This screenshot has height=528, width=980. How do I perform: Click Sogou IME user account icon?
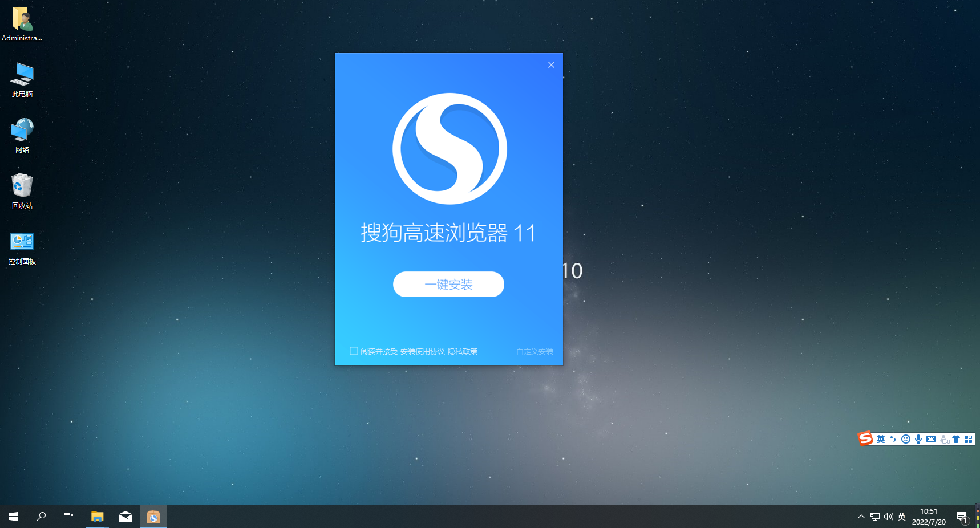pos(945,439)
